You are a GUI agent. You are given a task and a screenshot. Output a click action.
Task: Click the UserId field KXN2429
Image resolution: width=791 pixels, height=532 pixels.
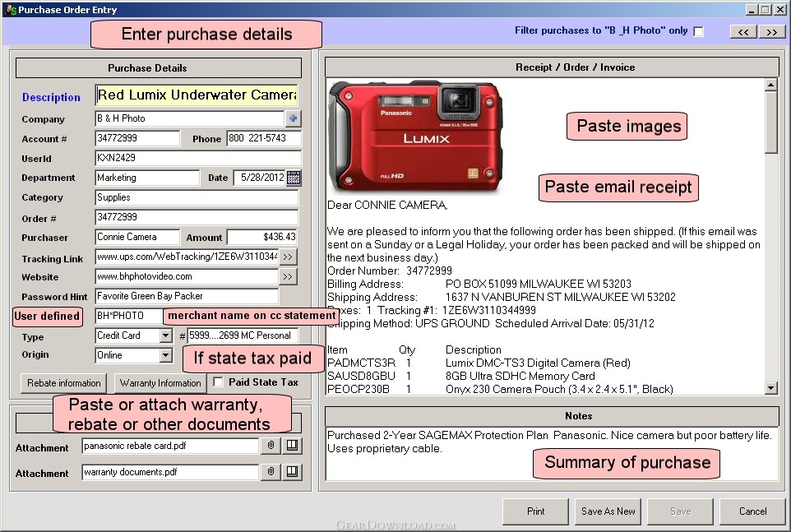click(197, 158)
